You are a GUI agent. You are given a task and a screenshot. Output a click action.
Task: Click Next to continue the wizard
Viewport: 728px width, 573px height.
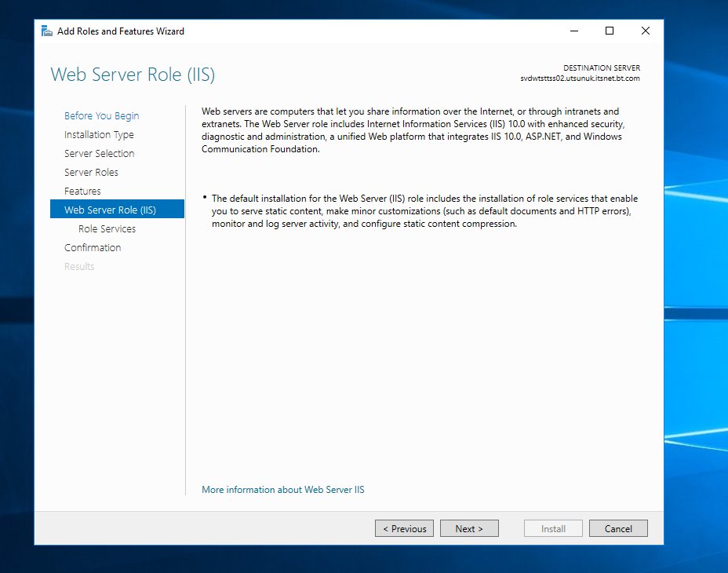[x=469, y=528]
